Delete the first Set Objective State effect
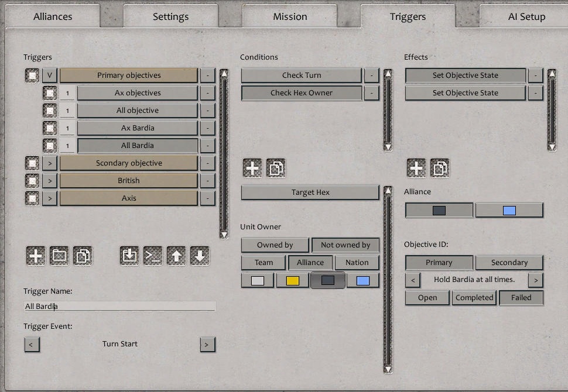Image resolution: width=568 pixels, height=392 pixels. tap(536, 75)
